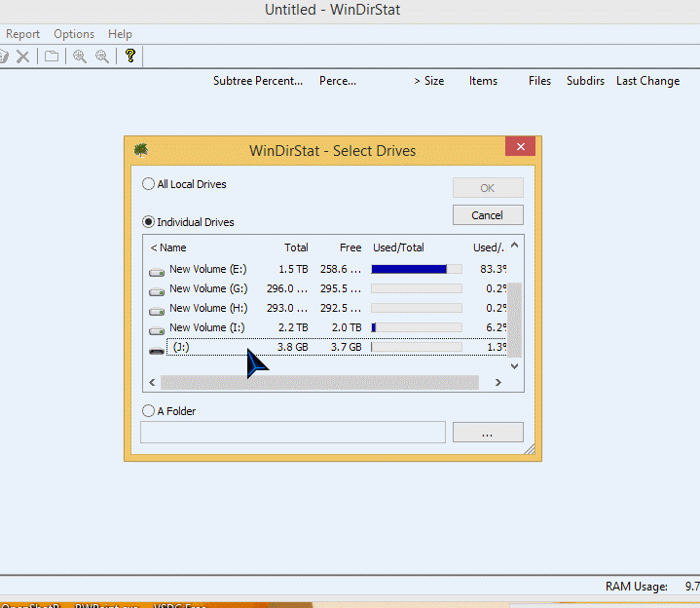Click the OK button
Screen dimensions: 700x608
488,188
